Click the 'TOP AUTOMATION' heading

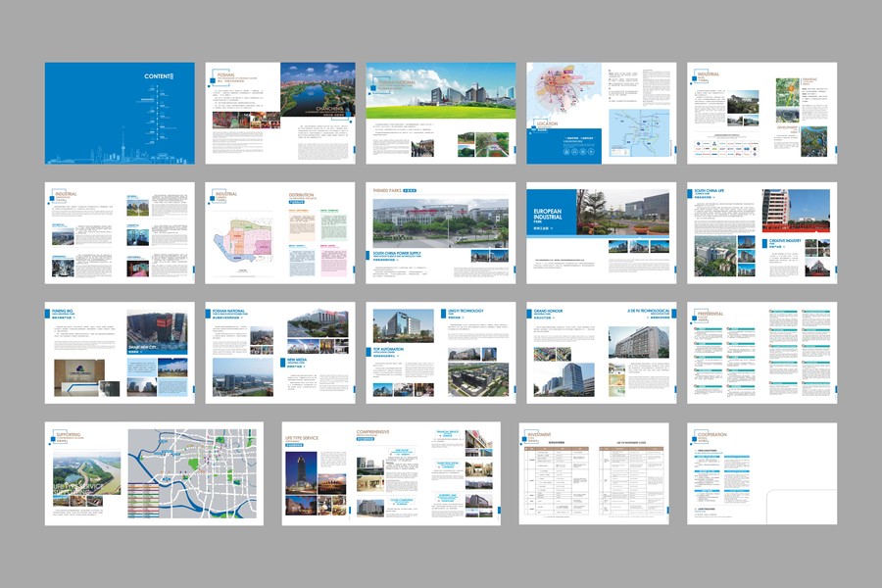click(x=389, y=350)
